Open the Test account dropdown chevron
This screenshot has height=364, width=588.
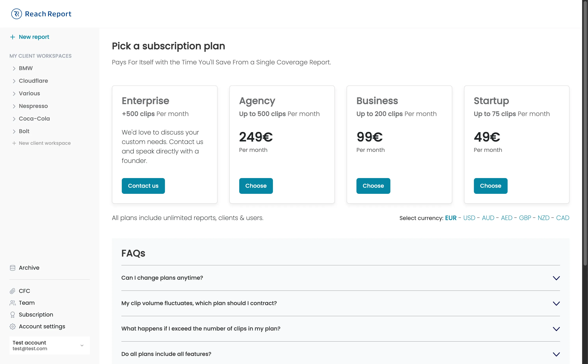82,345
